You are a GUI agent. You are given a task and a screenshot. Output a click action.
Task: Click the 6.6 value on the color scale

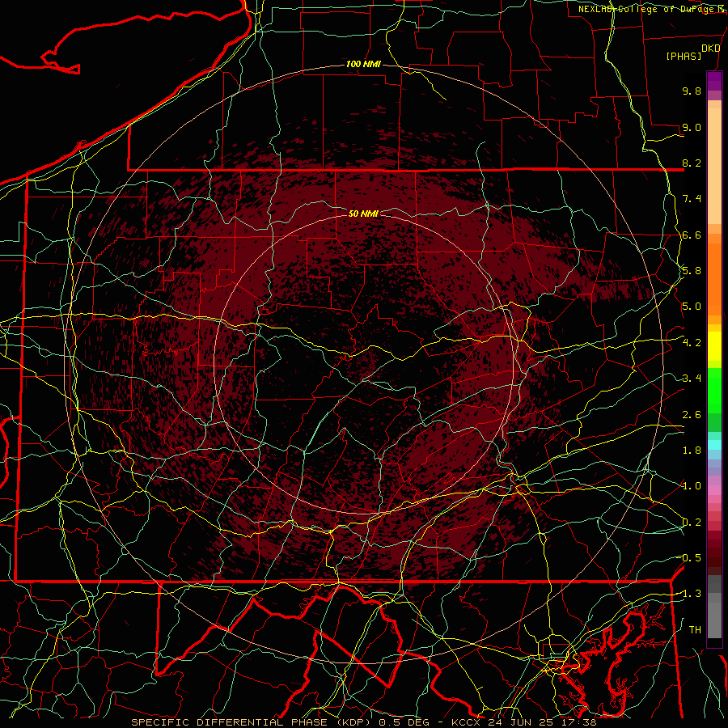click(x=692, y=235)
